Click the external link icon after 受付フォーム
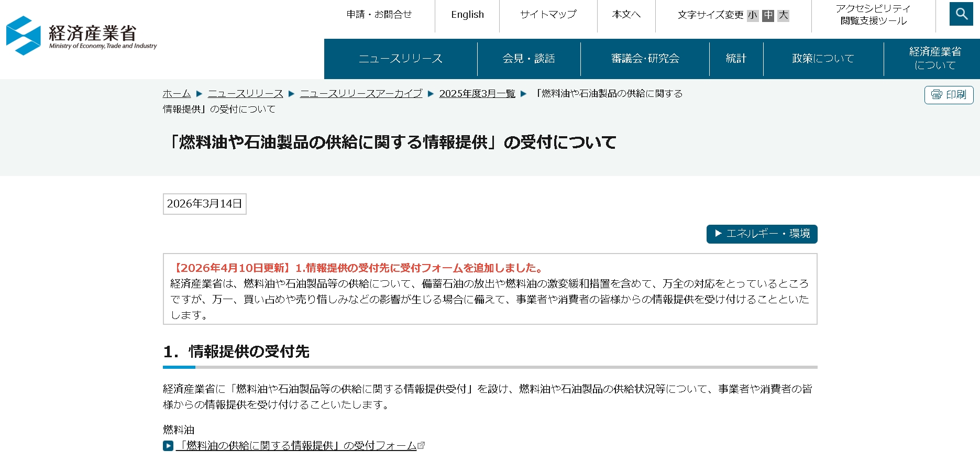 (x=421, y=445)
